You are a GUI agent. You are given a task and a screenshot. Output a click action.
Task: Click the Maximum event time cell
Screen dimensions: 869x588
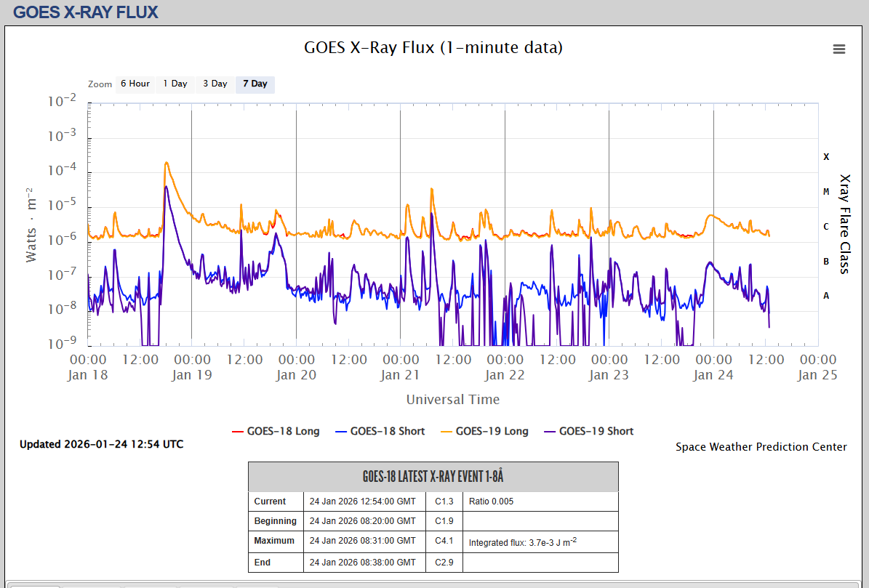[x=363, y=541]
